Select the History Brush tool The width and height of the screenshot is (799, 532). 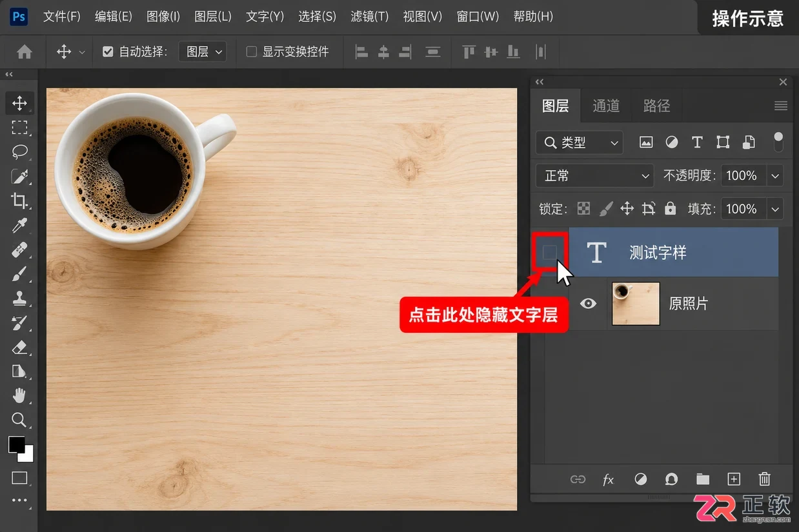(19, 322)
